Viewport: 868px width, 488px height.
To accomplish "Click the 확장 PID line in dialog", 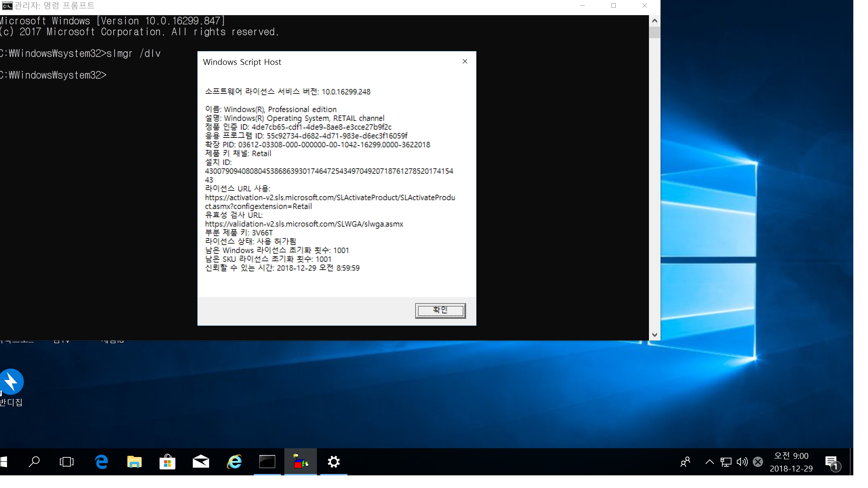I will [317, 145].
